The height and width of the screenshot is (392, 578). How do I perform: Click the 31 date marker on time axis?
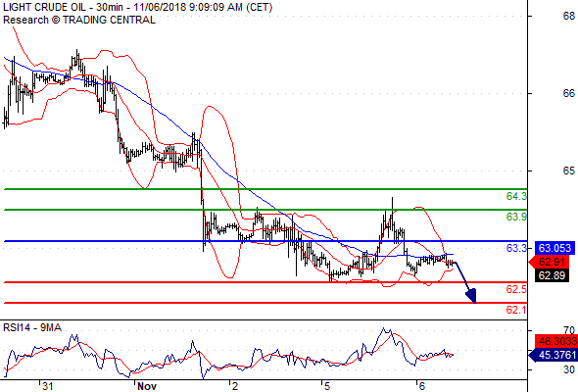(47, 386)
